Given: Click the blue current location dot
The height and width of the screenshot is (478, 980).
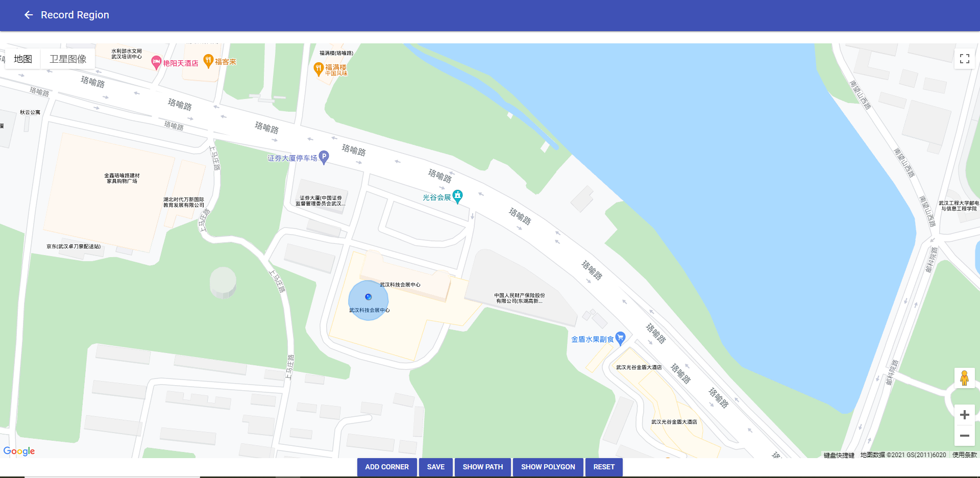Looking at the screenshot, I should click(x=368, y=297).
